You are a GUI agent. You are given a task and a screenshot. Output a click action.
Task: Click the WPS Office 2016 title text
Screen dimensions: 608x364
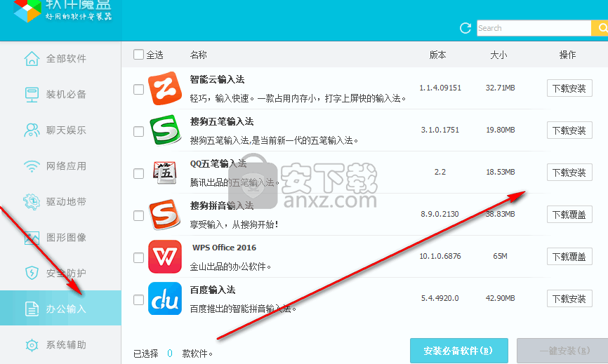click(224, 248)
